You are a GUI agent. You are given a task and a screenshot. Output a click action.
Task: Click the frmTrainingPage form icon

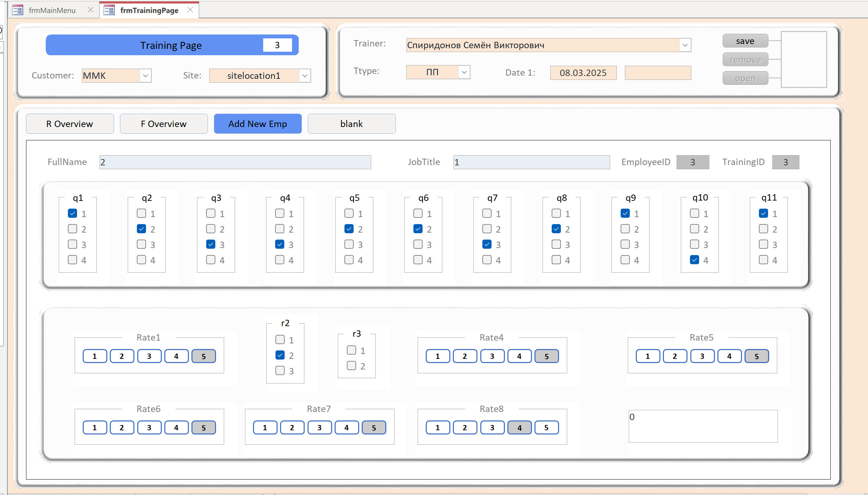pos(109,10)
